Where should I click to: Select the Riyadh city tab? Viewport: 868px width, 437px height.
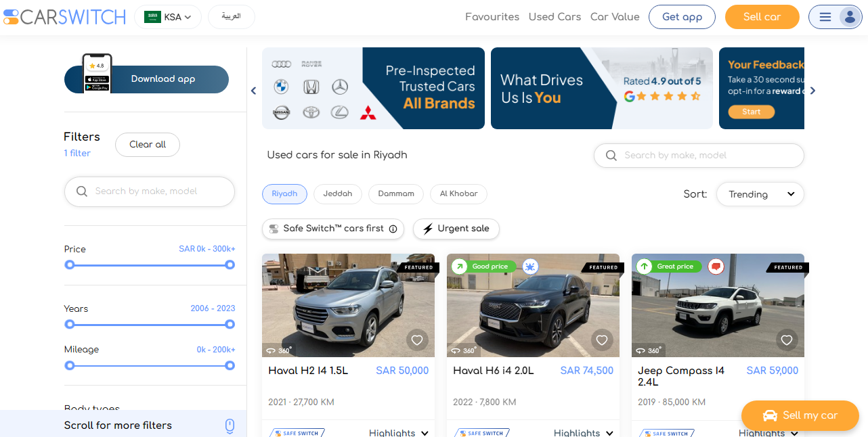coord(284,194)
